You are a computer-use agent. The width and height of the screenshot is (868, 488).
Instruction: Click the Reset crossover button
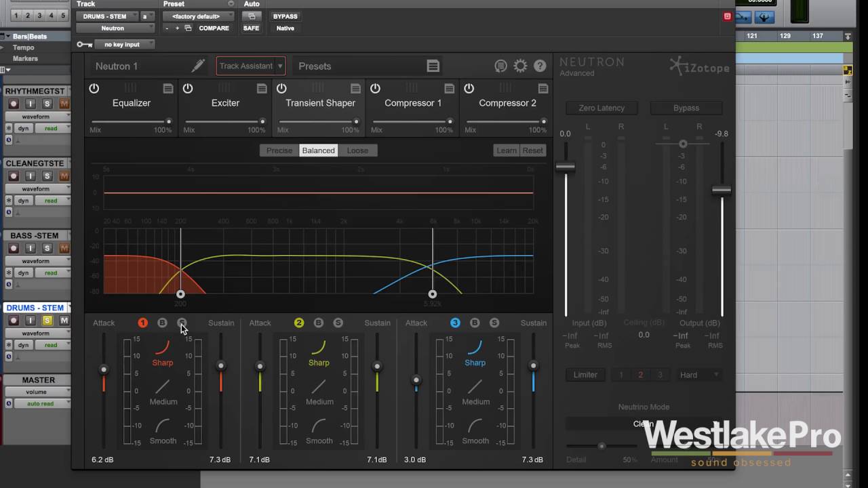tap(533, 150)
